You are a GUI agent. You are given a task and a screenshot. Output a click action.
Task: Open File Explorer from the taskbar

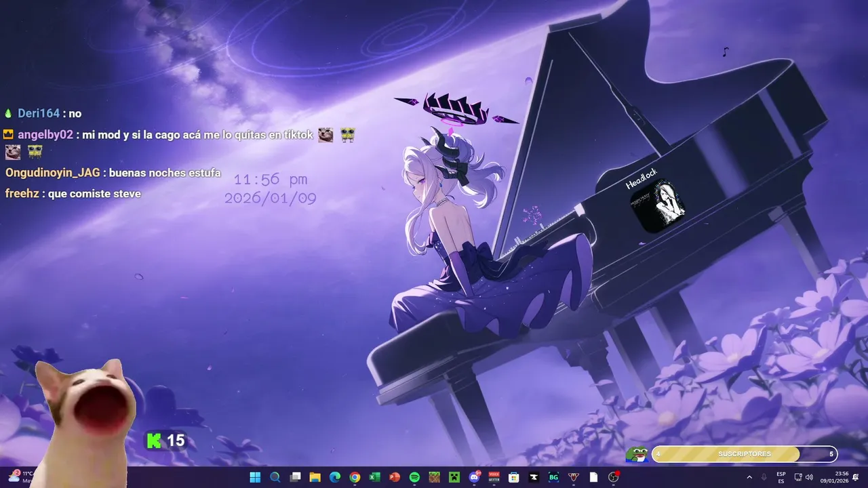315,477
